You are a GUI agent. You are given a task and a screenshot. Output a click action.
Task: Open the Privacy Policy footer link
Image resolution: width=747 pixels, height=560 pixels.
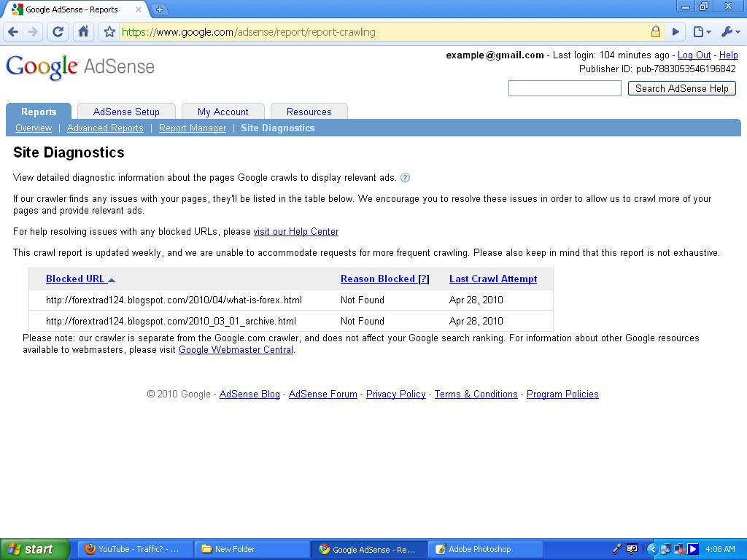(x=396, y=394)
